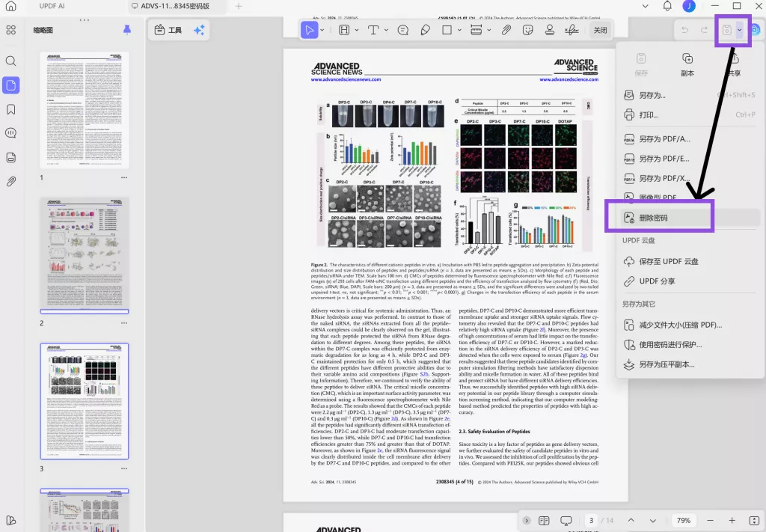Open the search icon in left sidebar
This screenshot has height=532, width=766.
click(x=11, y=61)
